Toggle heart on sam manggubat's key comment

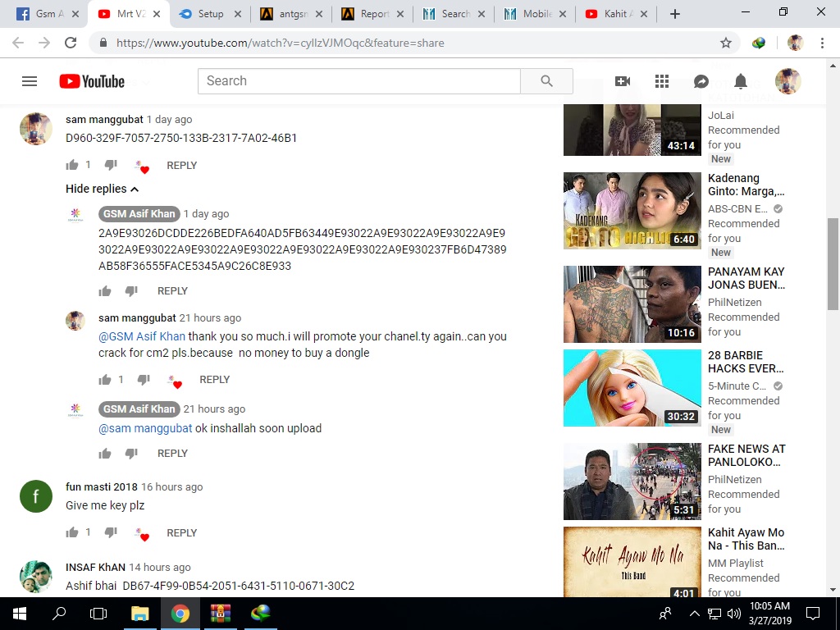142,167
